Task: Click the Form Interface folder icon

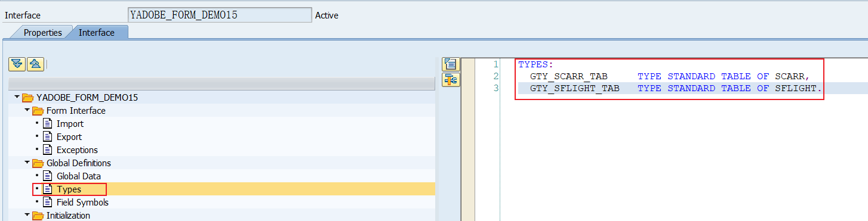Action: click(x=38, y=111)
